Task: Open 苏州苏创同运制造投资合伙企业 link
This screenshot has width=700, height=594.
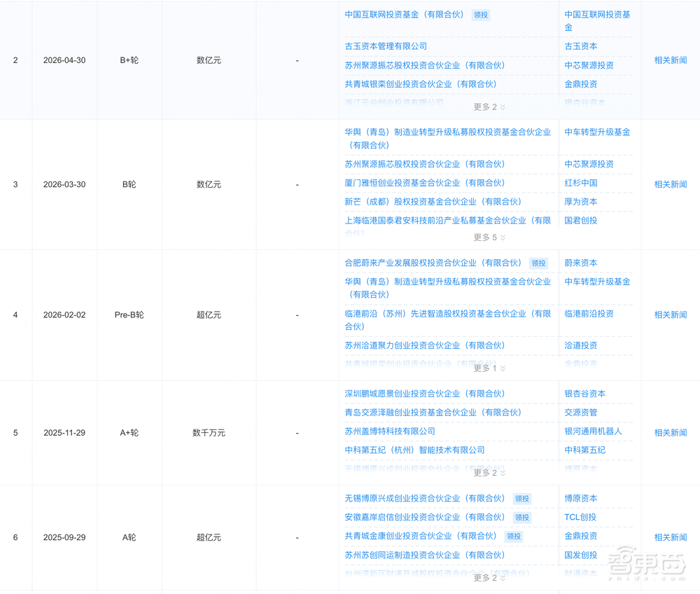Action: pos(425,555)
